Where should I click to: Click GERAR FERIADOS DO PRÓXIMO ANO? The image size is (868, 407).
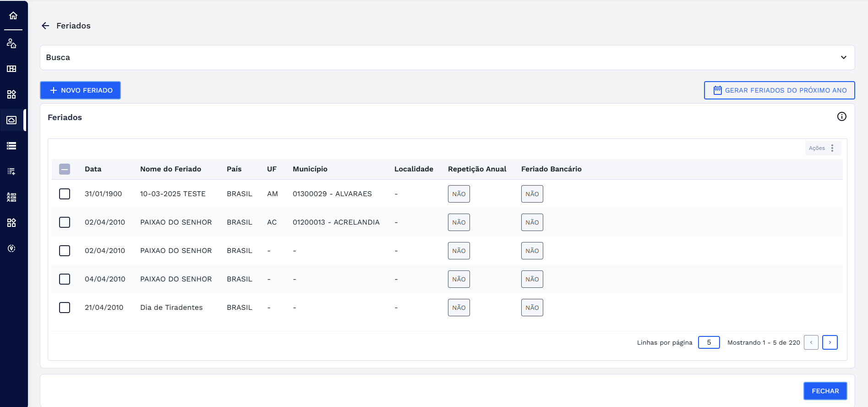point(779,90)
